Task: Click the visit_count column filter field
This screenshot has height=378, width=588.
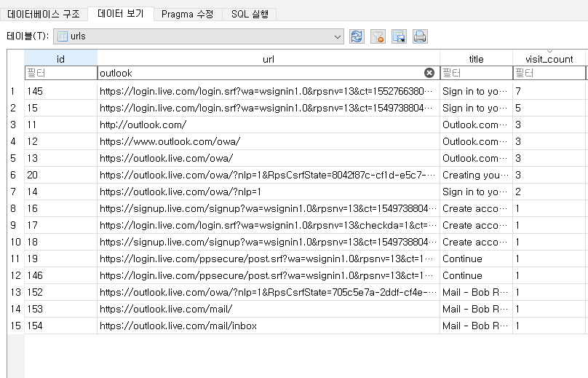Action: point(549,73)
